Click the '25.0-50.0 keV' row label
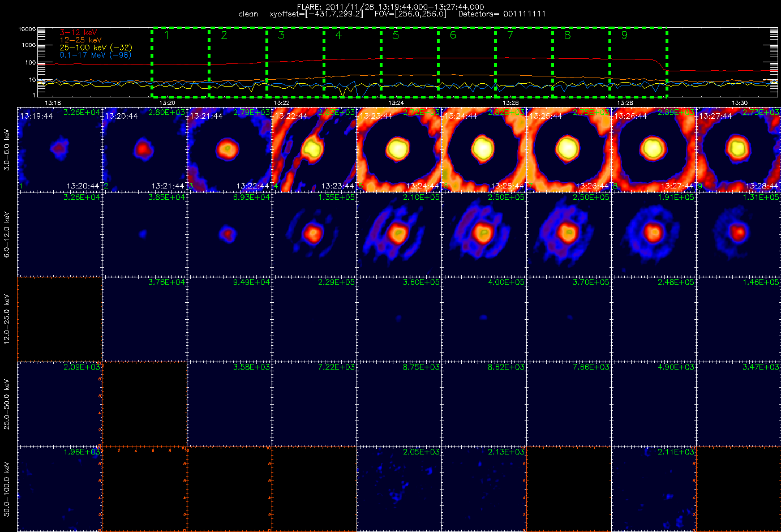The height and width of the screenshot is (532, 781). click(x=7, y=404)
